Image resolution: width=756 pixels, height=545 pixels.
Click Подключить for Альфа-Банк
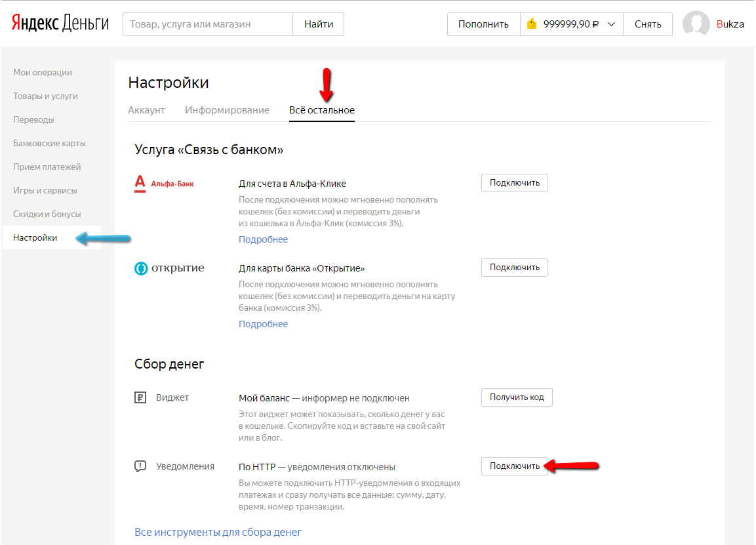[x=515, y=183]
